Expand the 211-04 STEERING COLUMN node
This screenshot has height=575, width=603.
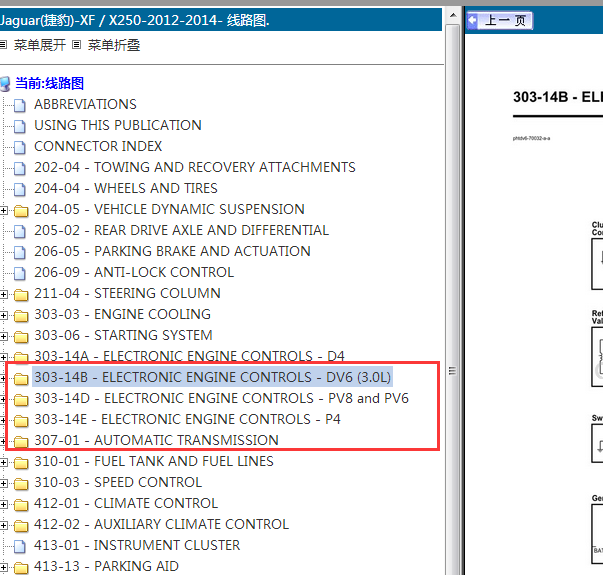[x=3, y=295]
